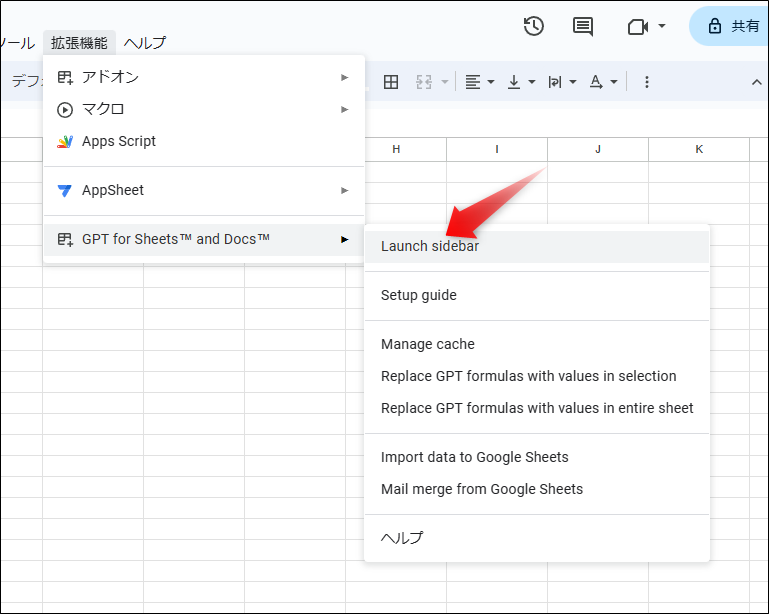Click the Apps Script colorful icon

pos(65,141)
